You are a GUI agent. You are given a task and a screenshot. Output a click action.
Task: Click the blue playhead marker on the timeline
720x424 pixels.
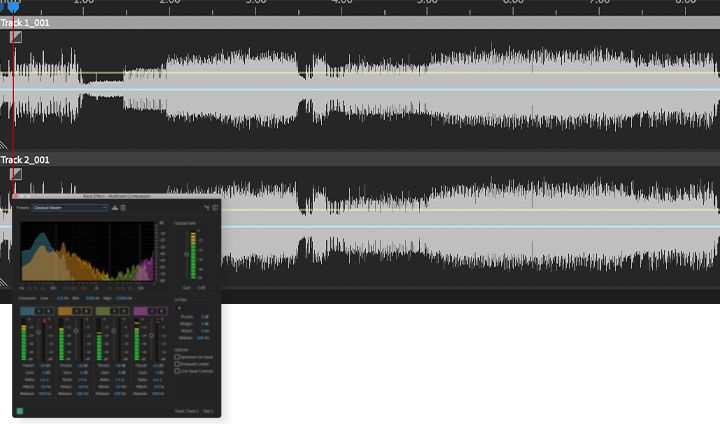tap(12, 7)
